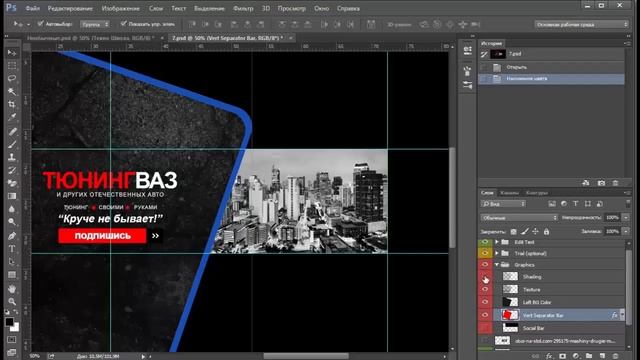The height and width of the screenshot is (360, 640).
Task: Select the Horizontal Type tool
Action: (x=12, y=249)
